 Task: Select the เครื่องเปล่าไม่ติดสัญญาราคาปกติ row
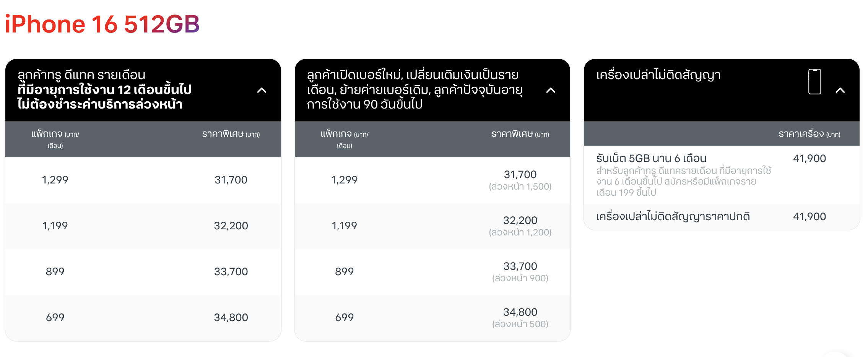(673, 216)
